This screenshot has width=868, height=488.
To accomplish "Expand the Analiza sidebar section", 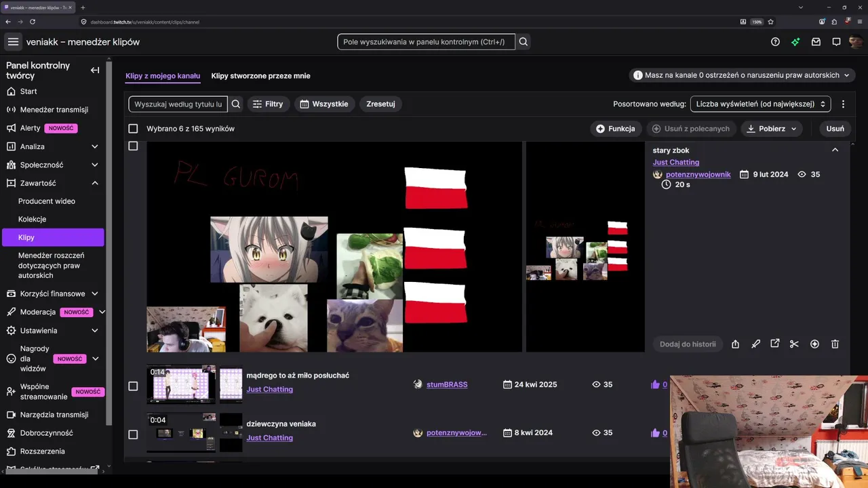I will click(x=95, y=146).
